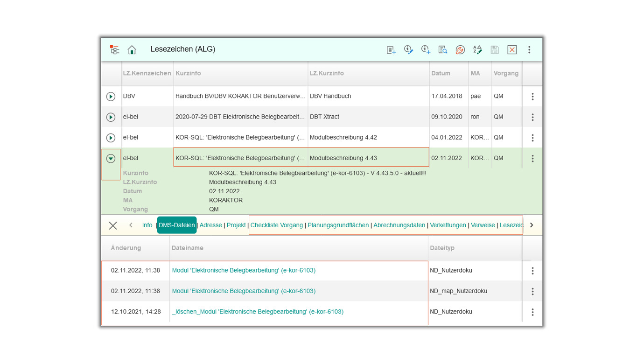The width and height of the screenshot is (644, 364).
Task: Click the edit info pencil icon
Action: 408,49
